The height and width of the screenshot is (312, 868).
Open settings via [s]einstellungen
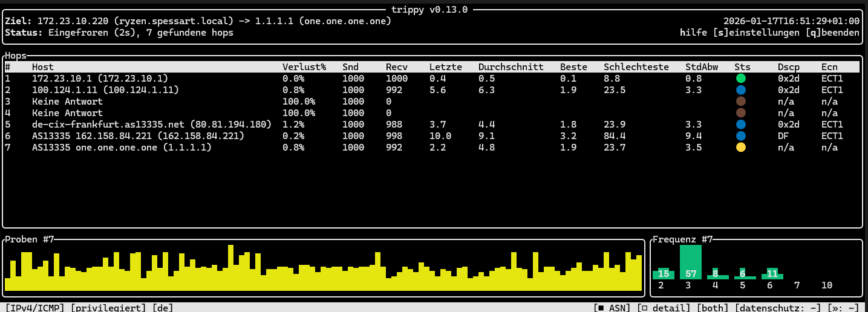(x=757, y=33)
